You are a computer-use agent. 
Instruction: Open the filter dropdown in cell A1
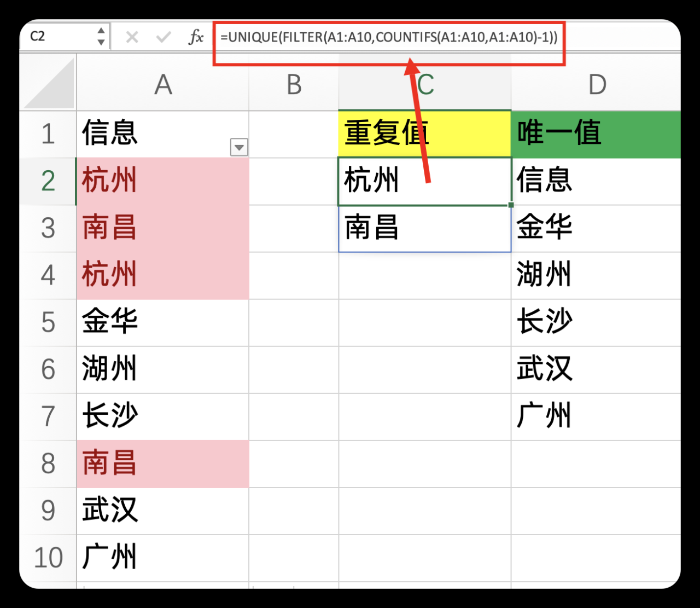[239, 147]
